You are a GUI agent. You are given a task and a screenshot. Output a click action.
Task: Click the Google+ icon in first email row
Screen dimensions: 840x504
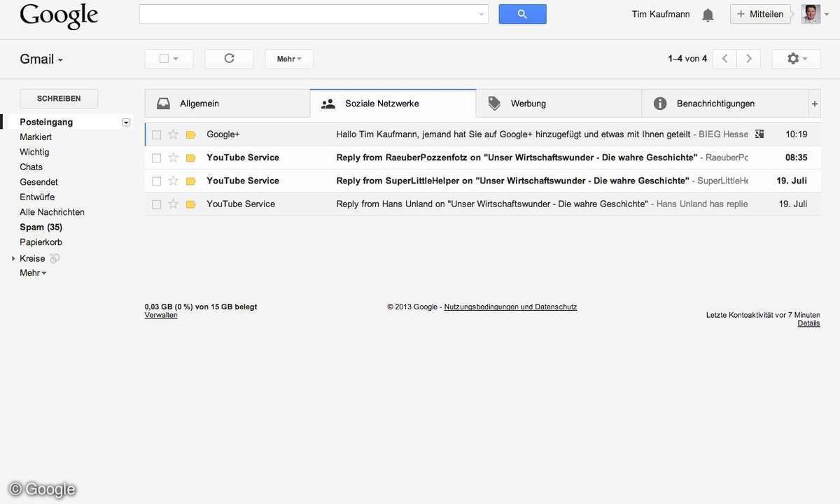(x=759, y=134)
